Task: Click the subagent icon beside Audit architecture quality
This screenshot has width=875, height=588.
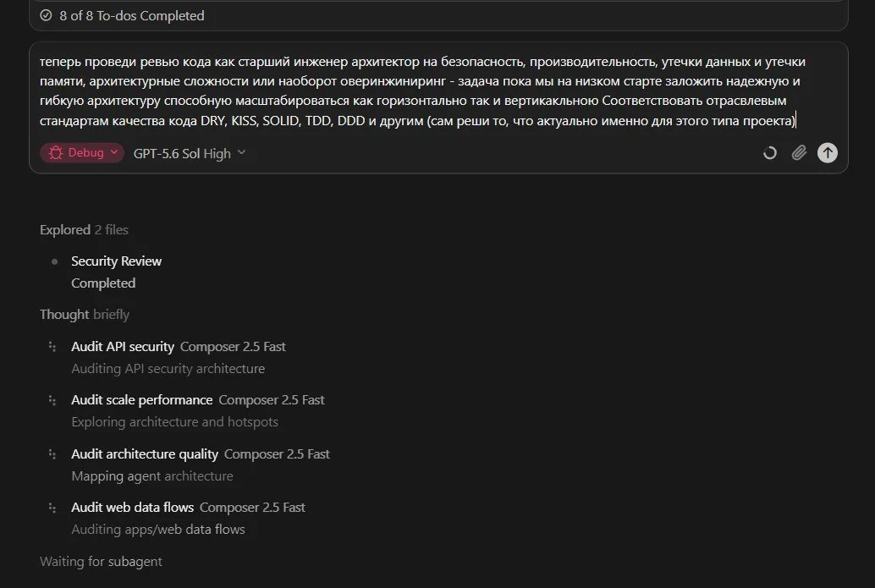Action: tap(52, 454)
